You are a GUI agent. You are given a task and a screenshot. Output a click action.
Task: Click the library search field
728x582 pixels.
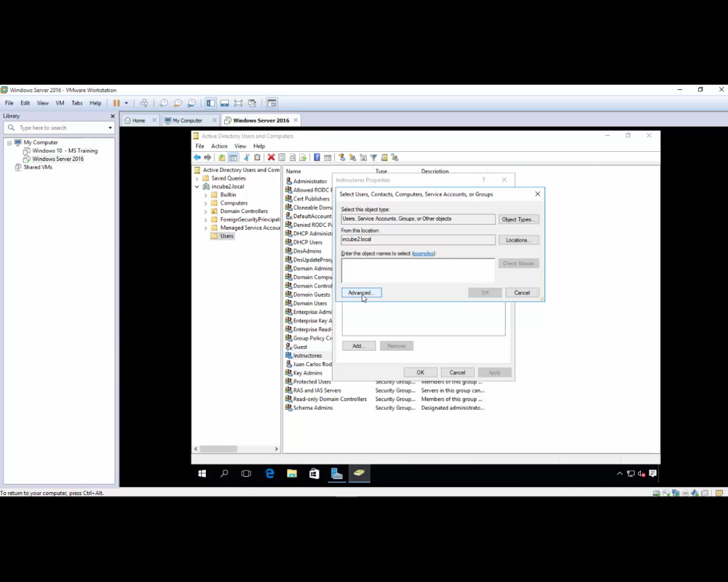(59, 128)
